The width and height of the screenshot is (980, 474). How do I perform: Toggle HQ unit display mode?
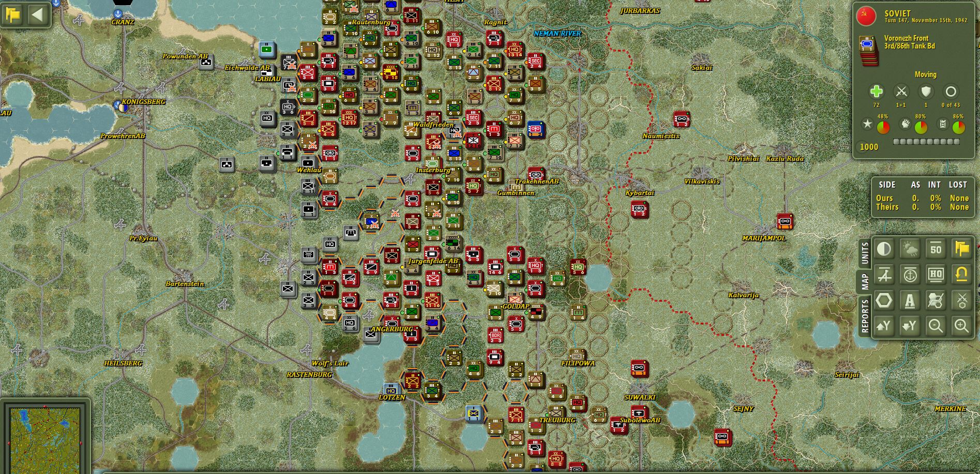tap(936, 274)
